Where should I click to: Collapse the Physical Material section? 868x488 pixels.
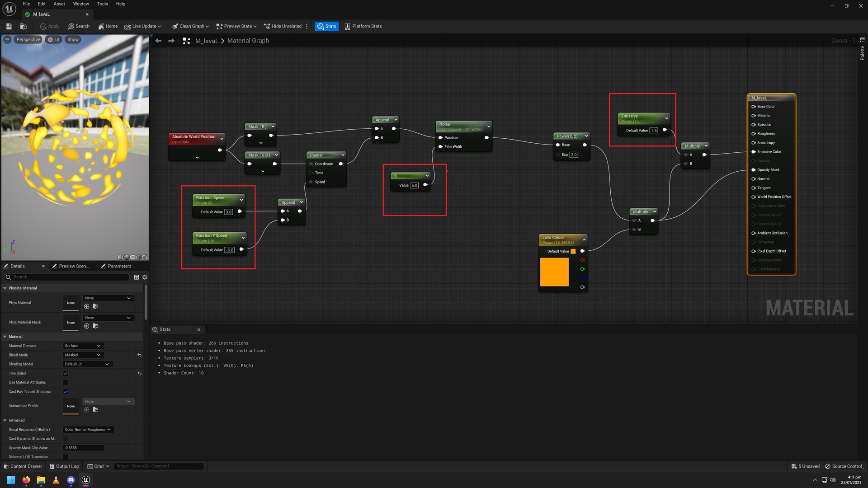[x=5, y=288]
